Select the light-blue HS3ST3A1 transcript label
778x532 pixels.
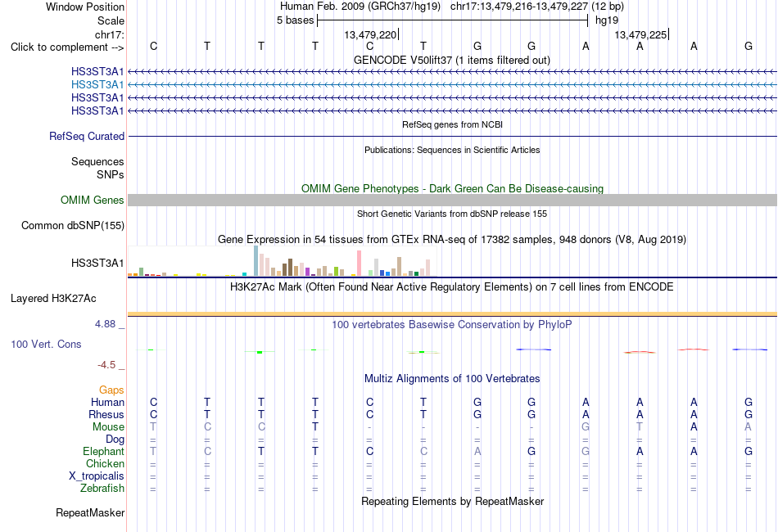pyautogui.click(x=97, y=85)
